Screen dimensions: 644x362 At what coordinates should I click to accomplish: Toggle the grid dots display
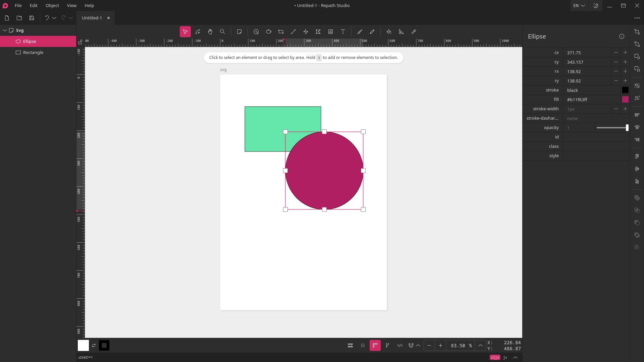click(x=363, y=346)
